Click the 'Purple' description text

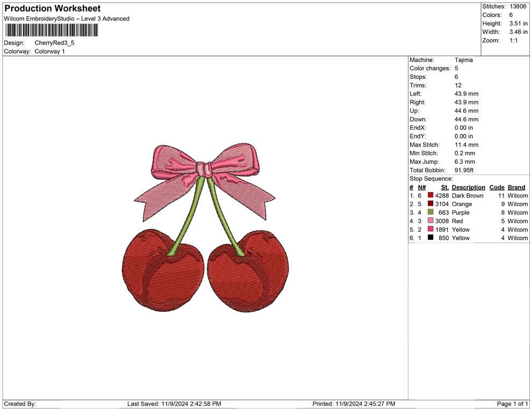(461, 213)
